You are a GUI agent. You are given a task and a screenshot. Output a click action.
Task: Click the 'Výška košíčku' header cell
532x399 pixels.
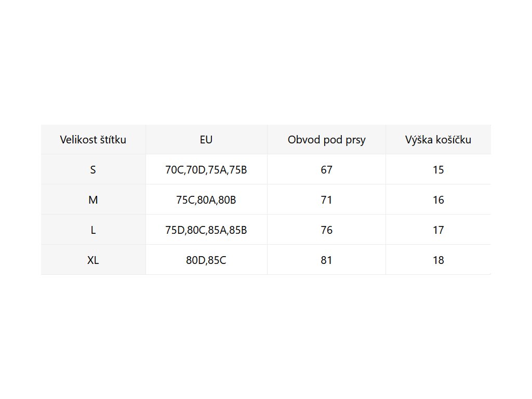coord(438,140)
